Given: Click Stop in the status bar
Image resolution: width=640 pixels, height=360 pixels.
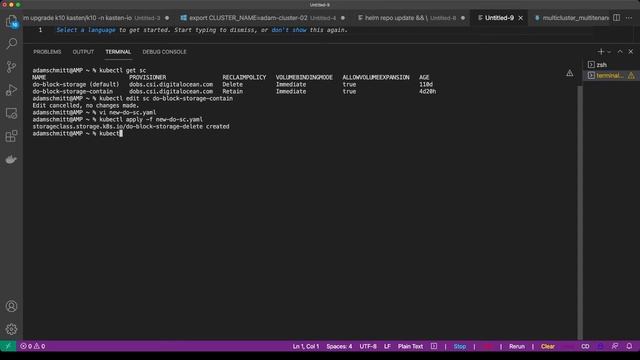Looking at the screenshot, I should pyautogui.click(x=460, y=346).
